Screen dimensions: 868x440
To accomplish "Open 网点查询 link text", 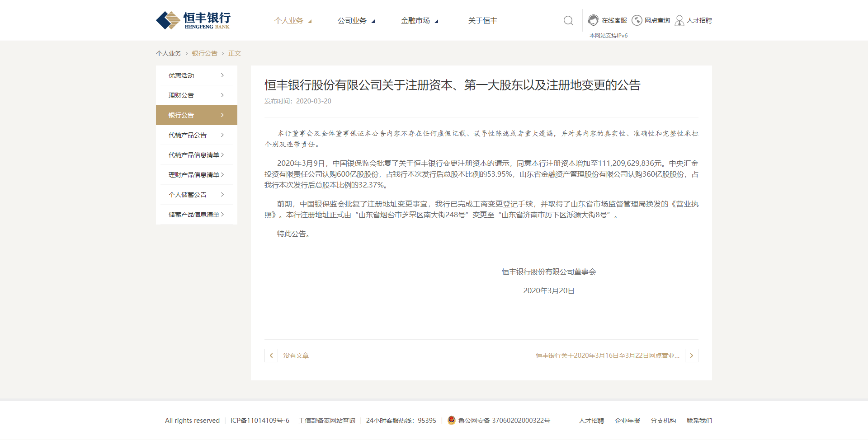I will tap(657, 20).
